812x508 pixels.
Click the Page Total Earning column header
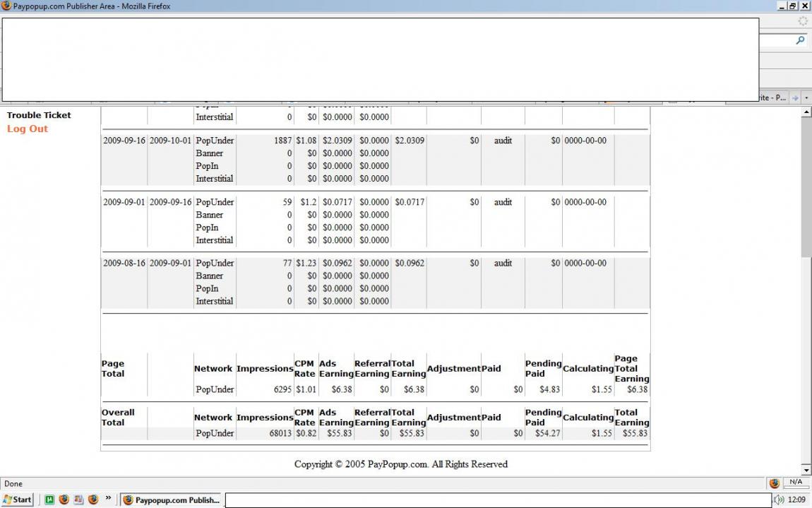(x=632, y=369)
